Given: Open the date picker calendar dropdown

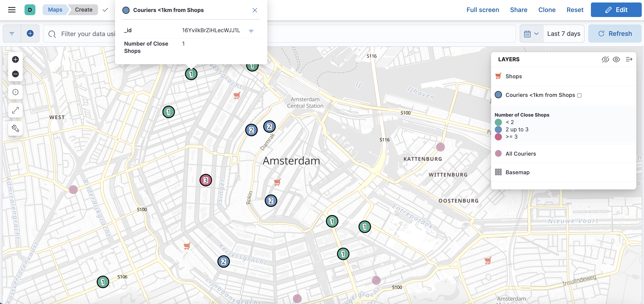Looking at the screenshot, I should (x=531, y=33).
